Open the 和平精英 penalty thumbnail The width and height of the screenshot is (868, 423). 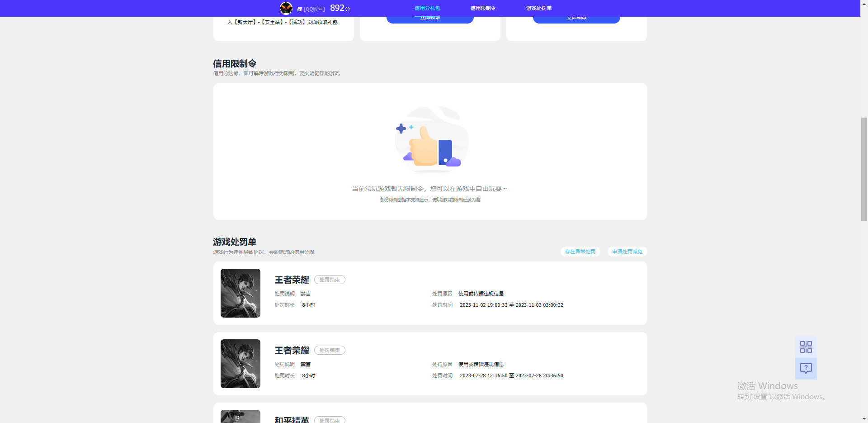tap(241, 416)
